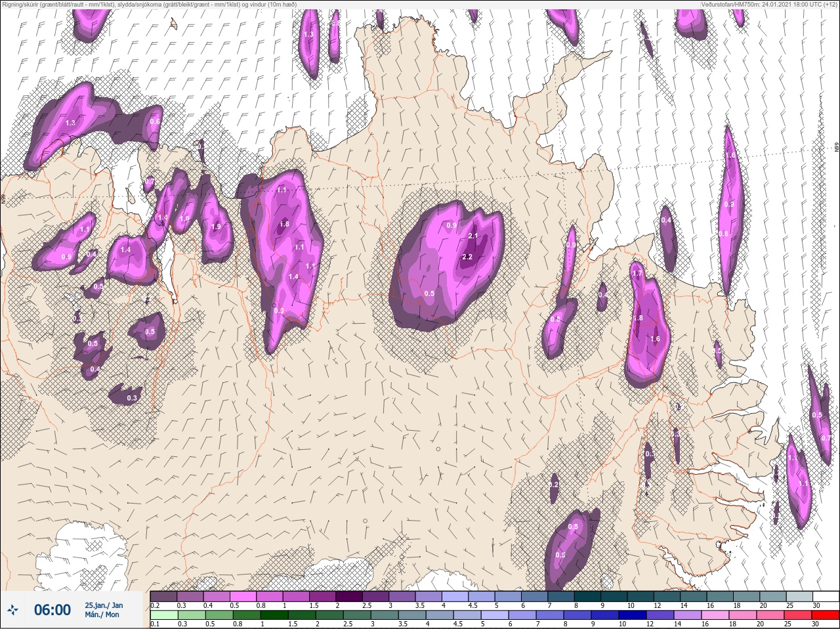Screen dimensions: 840x629
Task: Select the dark teal swatch at 9 in upper legend
Action: pyautogui.click(x=614, y=596)
